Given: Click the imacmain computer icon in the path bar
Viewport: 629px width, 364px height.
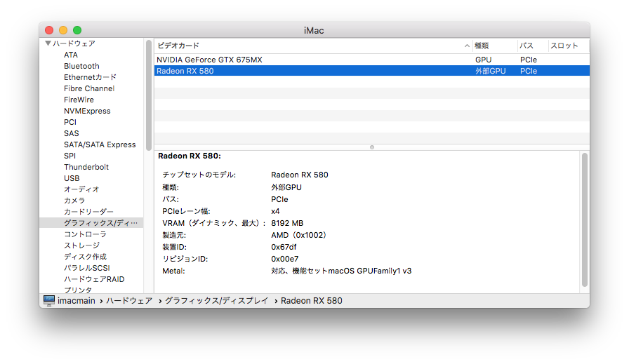Looking at the screenshot, I should tap(49, 301).
